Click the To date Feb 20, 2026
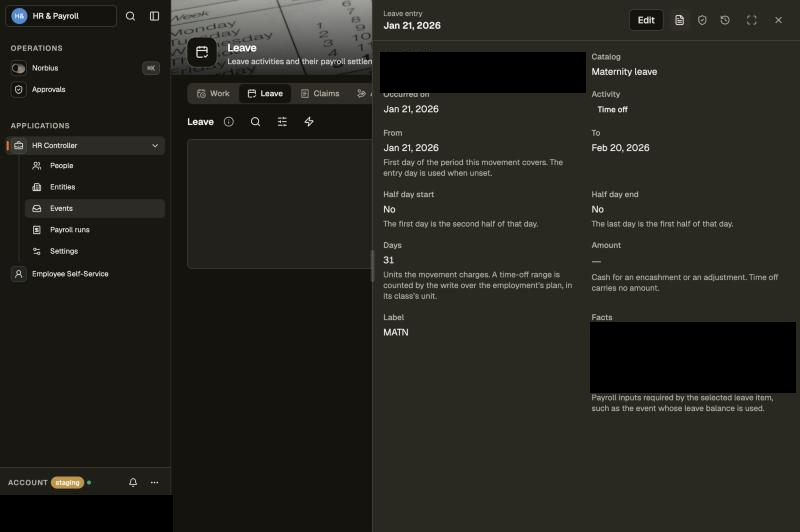 (620, 148)
